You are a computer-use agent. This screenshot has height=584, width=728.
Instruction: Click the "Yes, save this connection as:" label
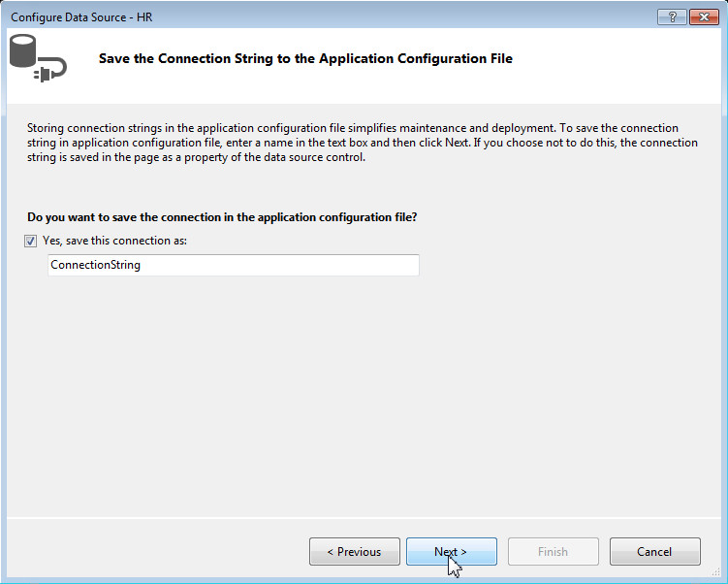[114, 241]
